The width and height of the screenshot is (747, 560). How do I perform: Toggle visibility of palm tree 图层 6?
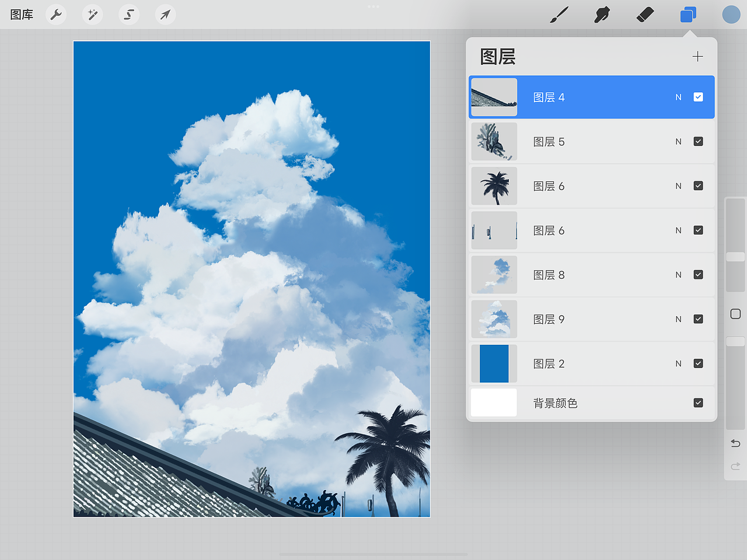(x=698, y=185)
